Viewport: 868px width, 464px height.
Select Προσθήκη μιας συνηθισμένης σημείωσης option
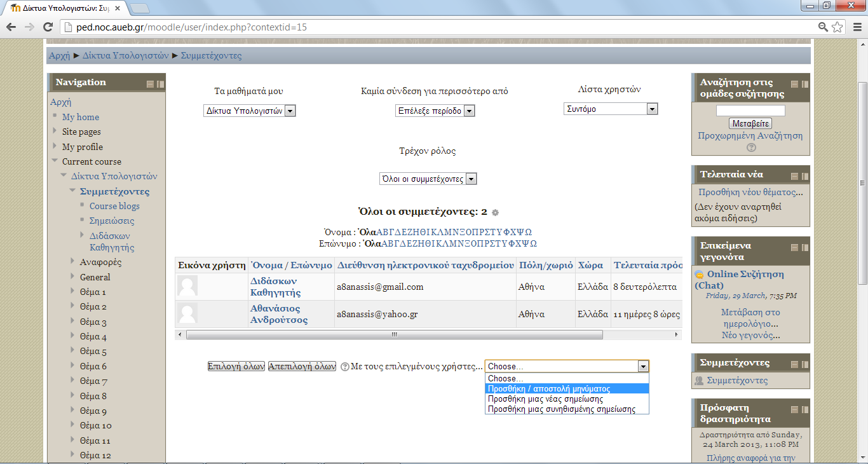pyautogui.click(x=567, y=409)
